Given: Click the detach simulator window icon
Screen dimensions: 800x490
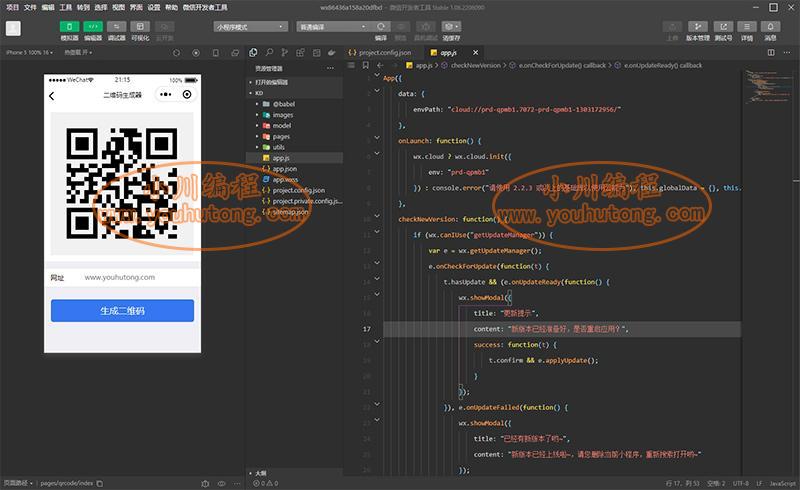Looking at the screenshot, I should click(235, 53).
